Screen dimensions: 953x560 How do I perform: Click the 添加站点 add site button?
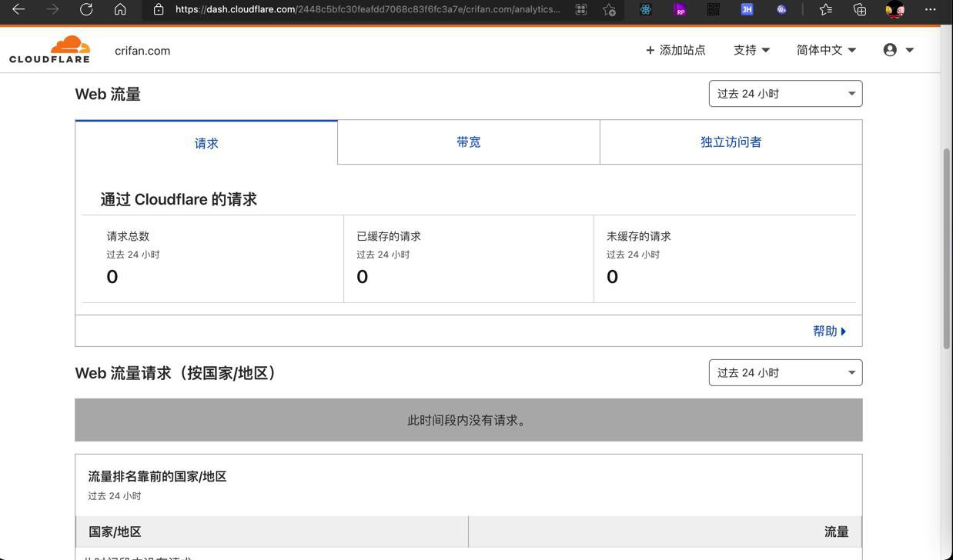click(x=675, y=50)
